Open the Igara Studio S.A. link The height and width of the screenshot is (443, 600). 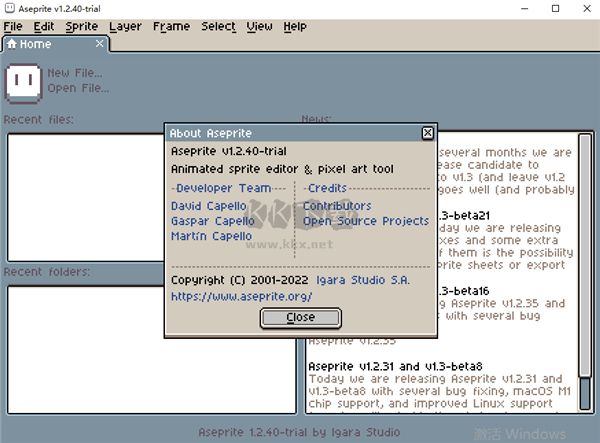coord(363,280)
